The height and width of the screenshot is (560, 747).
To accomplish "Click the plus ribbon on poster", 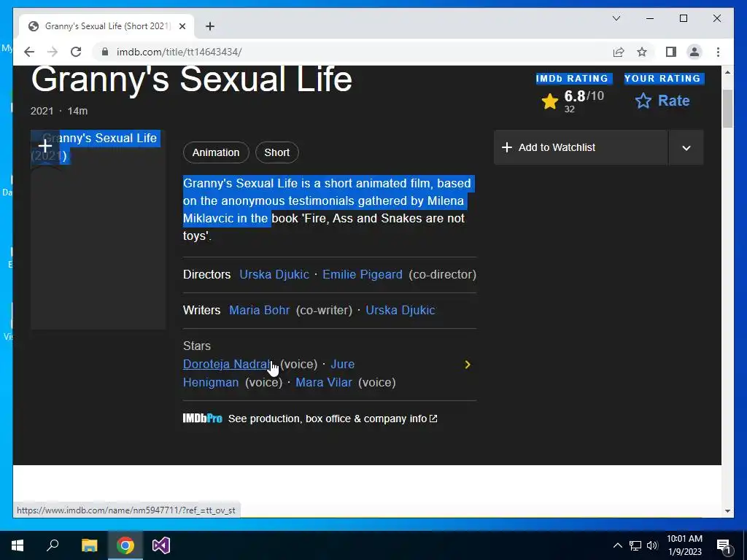I will [x=44, y=147].
